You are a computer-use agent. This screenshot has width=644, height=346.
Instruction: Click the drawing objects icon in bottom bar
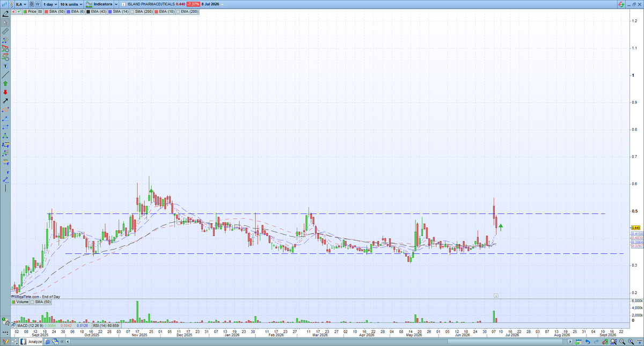pos(5,342)
